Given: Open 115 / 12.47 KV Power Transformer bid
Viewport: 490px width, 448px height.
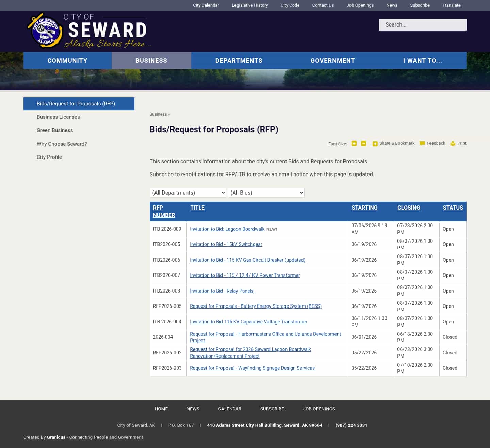Looking at the screenshot, I should pyautogui.click(x=245, y=275).
